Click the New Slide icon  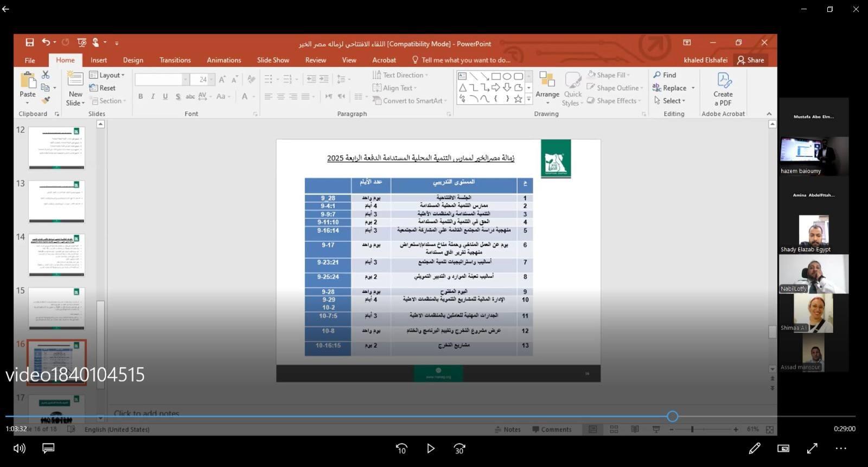(x=75, y=79)
